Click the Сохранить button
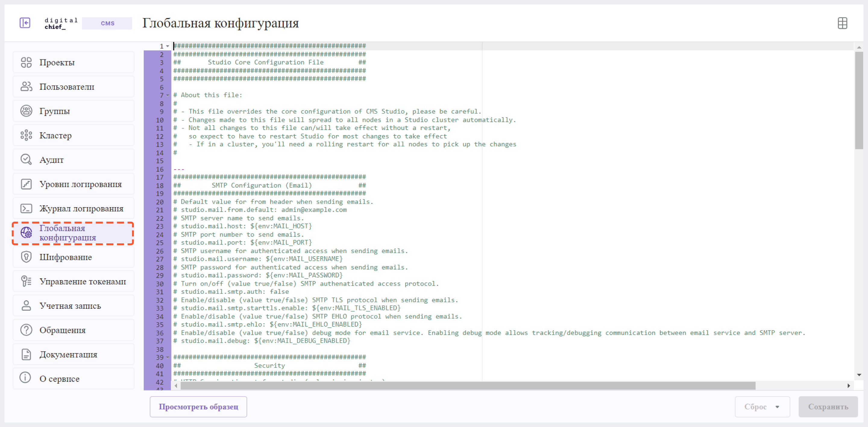Screen dimensions: 868x427 click(x=828, y=406)
